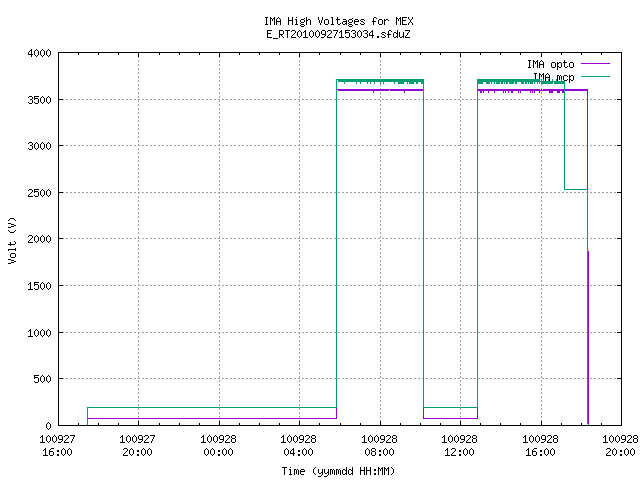Click the y-axis value 4000
The width and height of the screenshot is (640, 480).
click(39, 53)
